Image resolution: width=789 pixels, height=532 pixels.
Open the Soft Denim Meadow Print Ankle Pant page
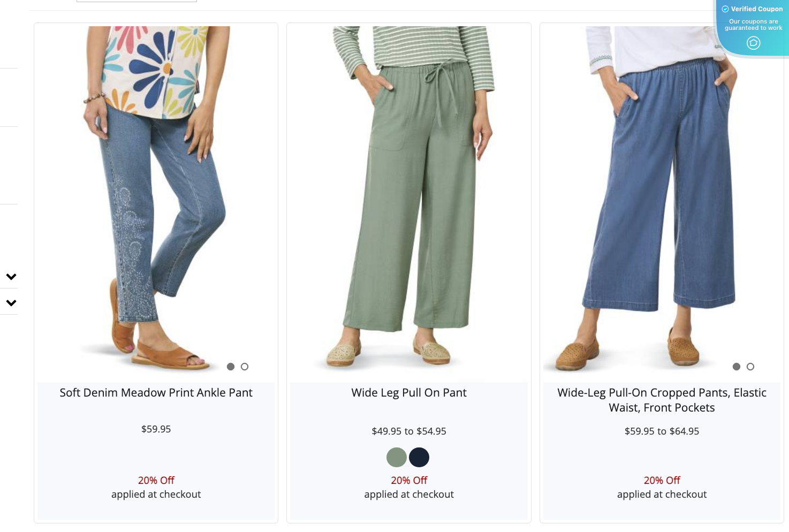156,392
